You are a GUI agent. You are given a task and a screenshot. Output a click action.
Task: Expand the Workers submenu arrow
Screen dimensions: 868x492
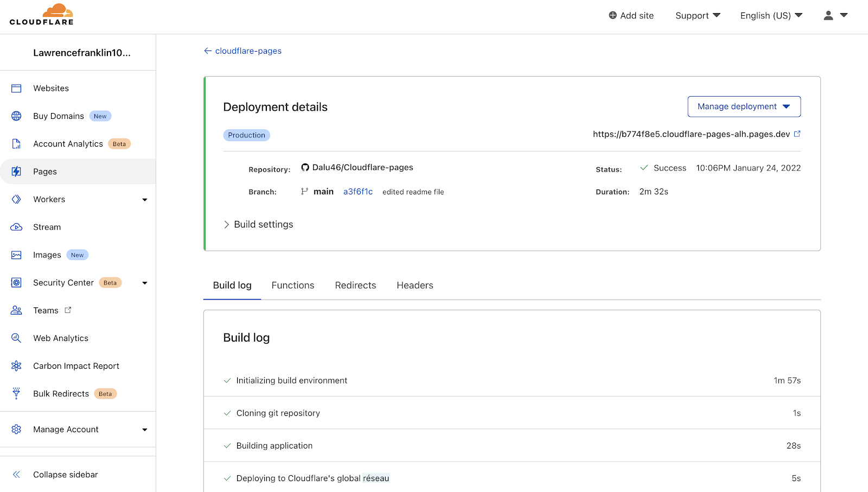point(145,200)
